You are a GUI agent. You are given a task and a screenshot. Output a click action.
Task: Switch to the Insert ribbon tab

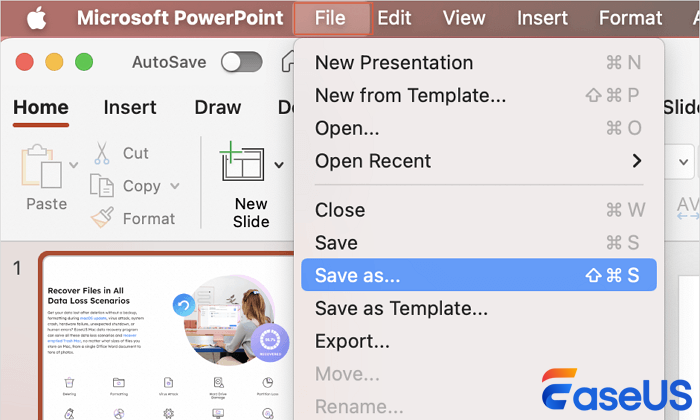coord(130,107)
